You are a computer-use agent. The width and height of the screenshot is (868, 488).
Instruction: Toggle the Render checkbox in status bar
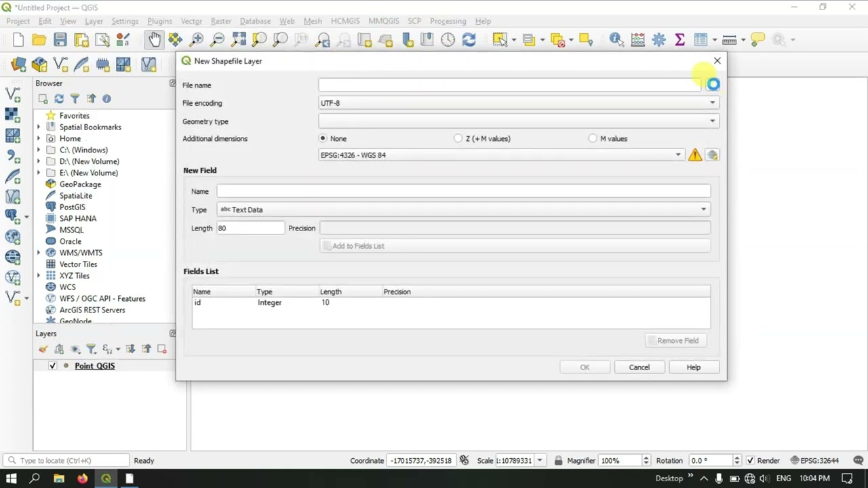[x=749, y=461]
